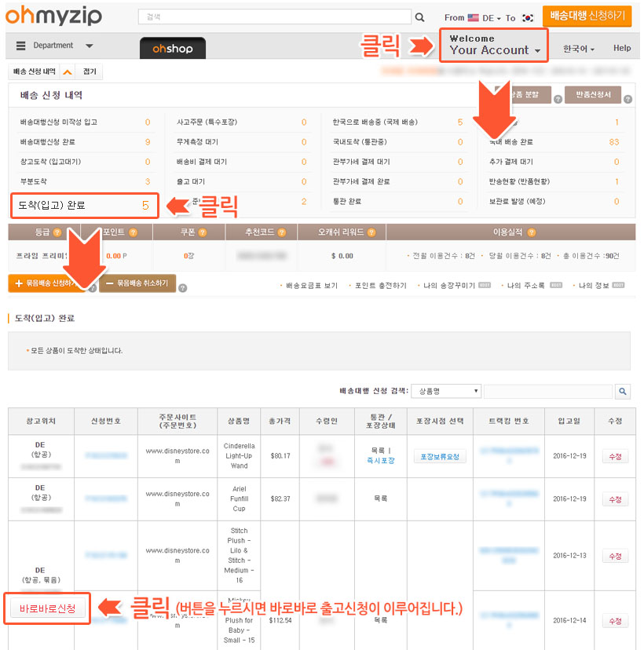The width and height of the screenshot is (644, 650).
Task: Click the 바로바로신청 button
Action: [47, 608]
